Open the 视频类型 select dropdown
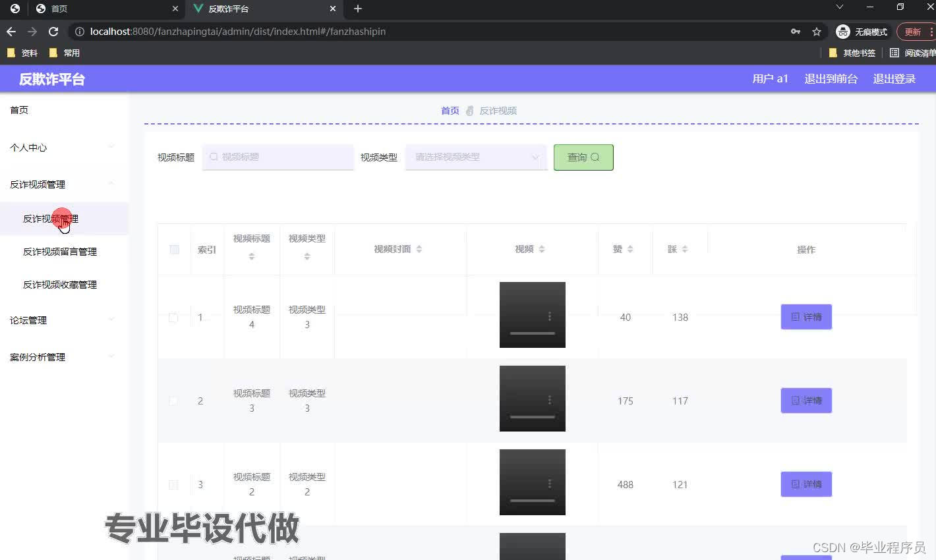This screenshot has width=936, height=560. pos(476,157)
